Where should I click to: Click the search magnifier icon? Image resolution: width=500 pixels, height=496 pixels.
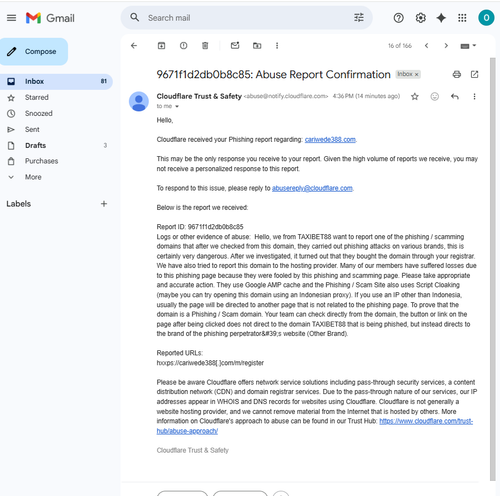tap(135, 17)
